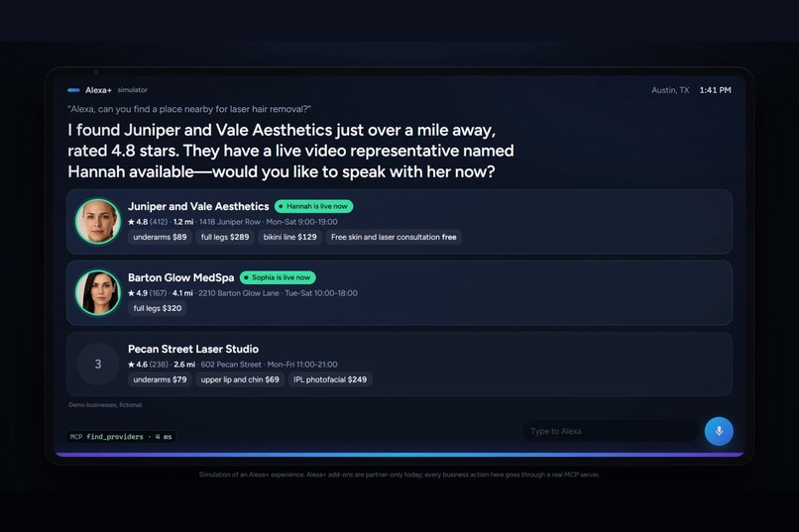
Task: Click the 'full legs $289' chip
Action: tap(225, 237)
